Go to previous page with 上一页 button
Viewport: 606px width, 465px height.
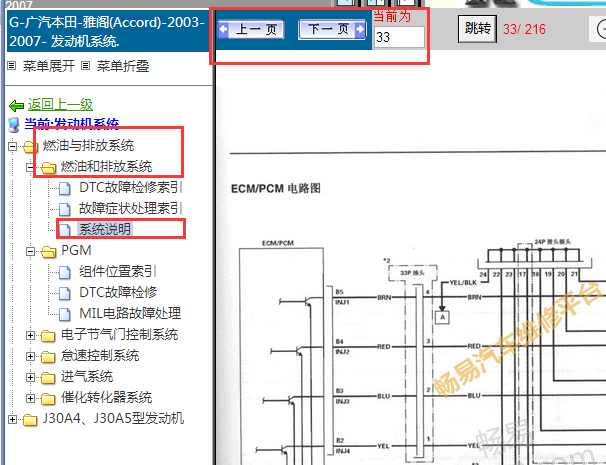click(x=251, y=30)
